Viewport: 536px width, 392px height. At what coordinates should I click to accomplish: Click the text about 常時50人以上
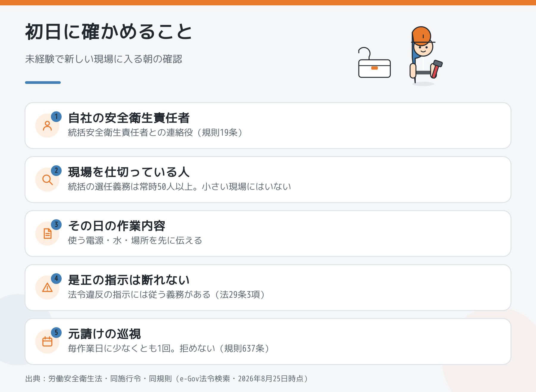click(x=180, y=187)
